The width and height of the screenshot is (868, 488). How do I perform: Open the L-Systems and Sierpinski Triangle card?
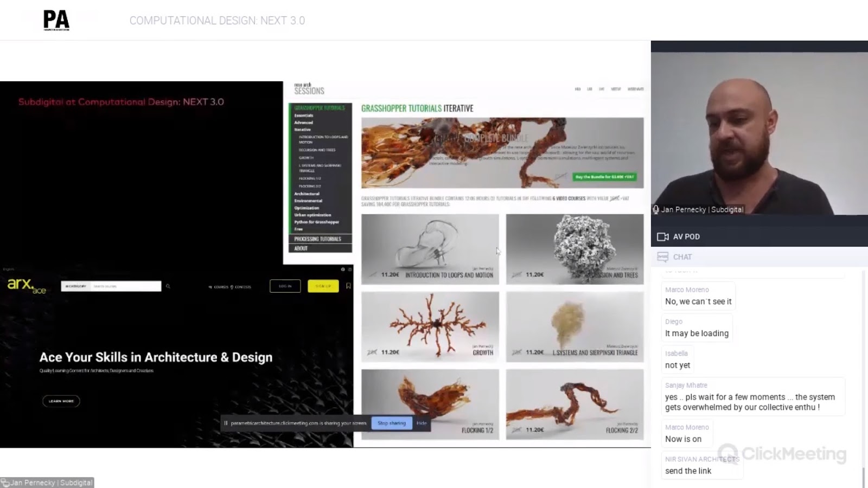(575, 326)
